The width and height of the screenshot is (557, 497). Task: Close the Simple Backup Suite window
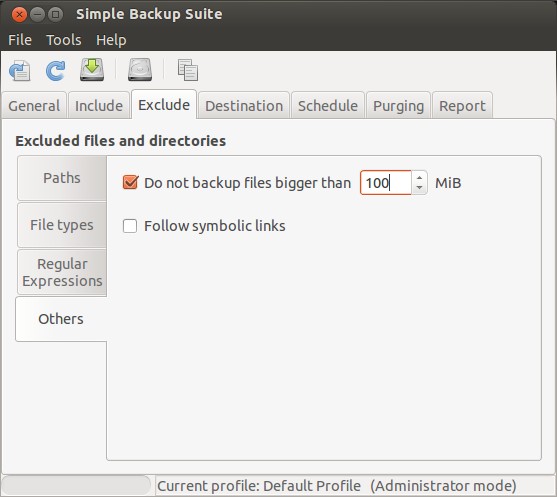pyautogui.click(x=19, y=15)
